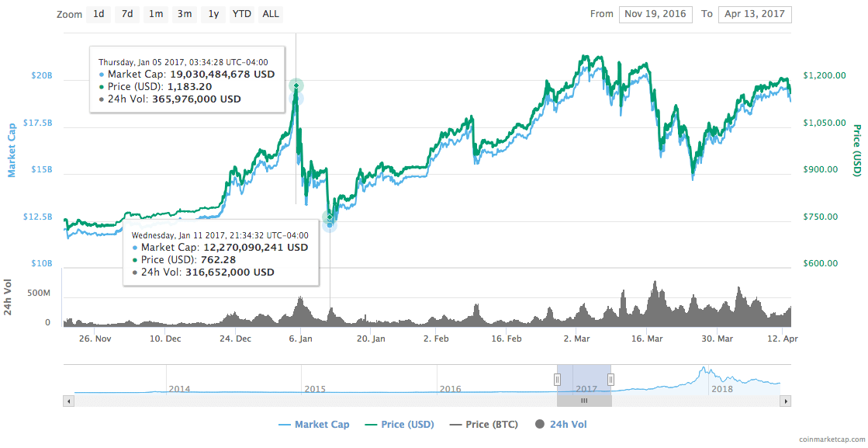
Task: Grab the right navigator range handle
Action: click(610, 380)
